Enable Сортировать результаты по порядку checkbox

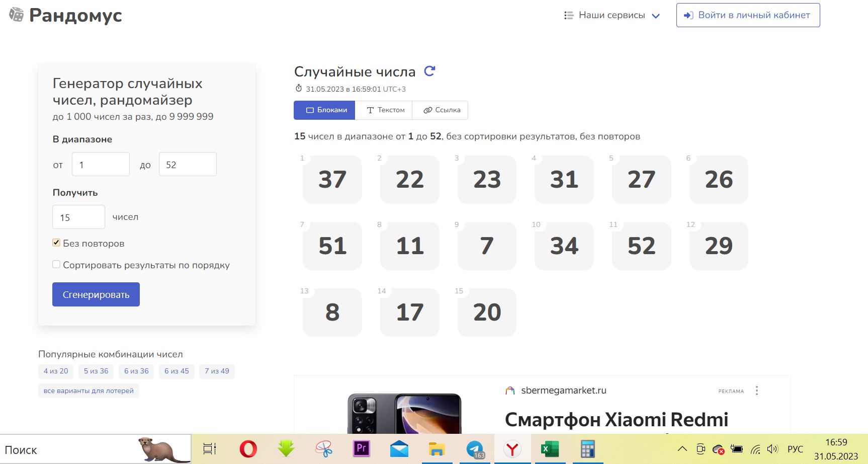pos(56,264)
